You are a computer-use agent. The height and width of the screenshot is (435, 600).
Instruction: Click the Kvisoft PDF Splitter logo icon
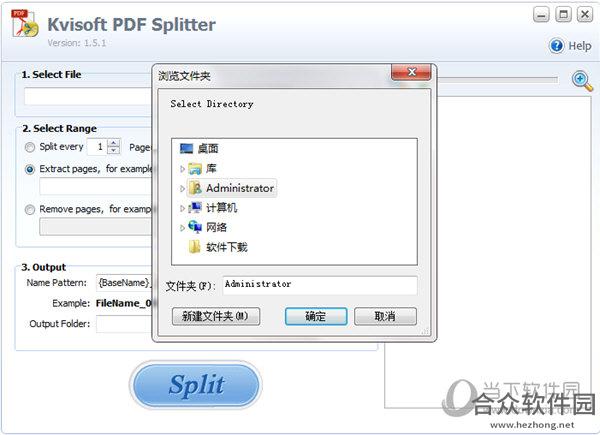(25, 23)
